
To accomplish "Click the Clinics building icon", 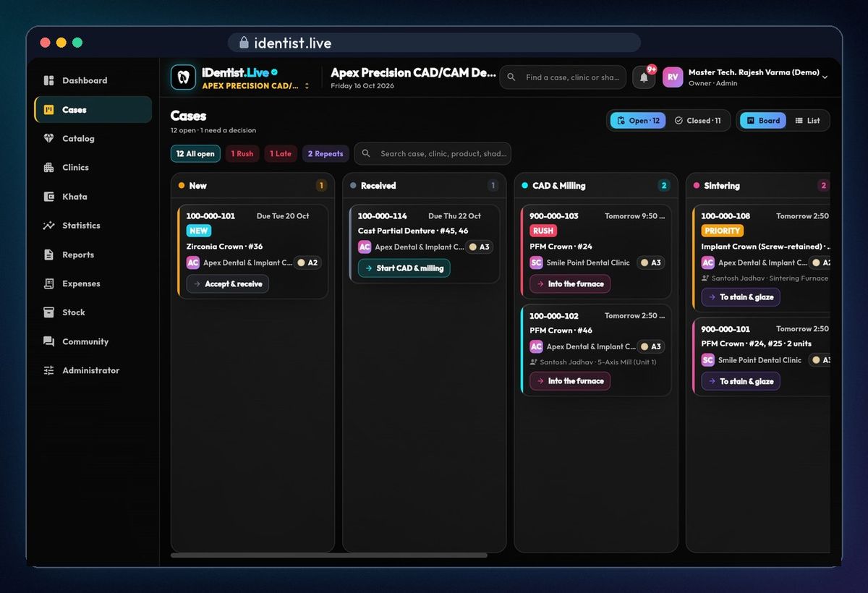I will (48, 167).
